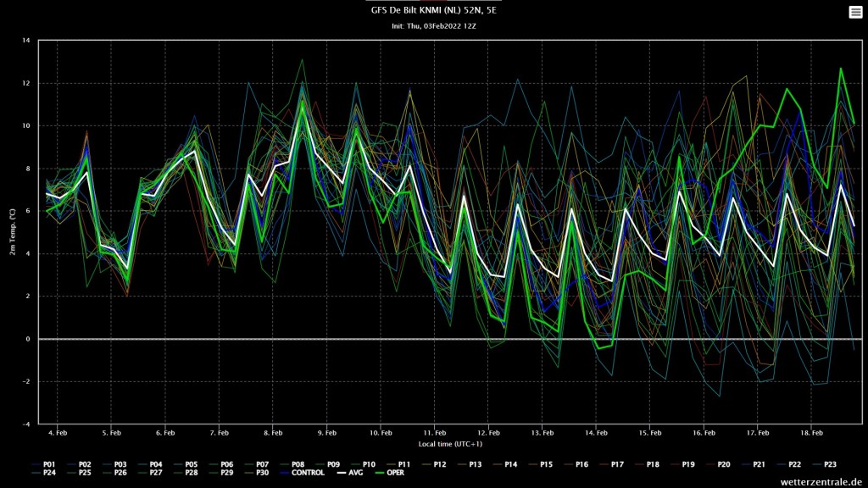Viewport: 868px width, 488px height.
Task: Select the P20 legend label
Action: [x=717, y=465]
